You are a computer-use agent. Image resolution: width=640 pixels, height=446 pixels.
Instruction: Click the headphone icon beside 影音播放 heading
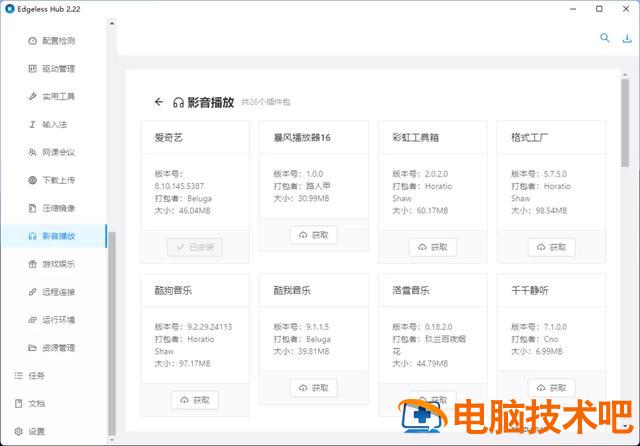(x=178, y=102)
